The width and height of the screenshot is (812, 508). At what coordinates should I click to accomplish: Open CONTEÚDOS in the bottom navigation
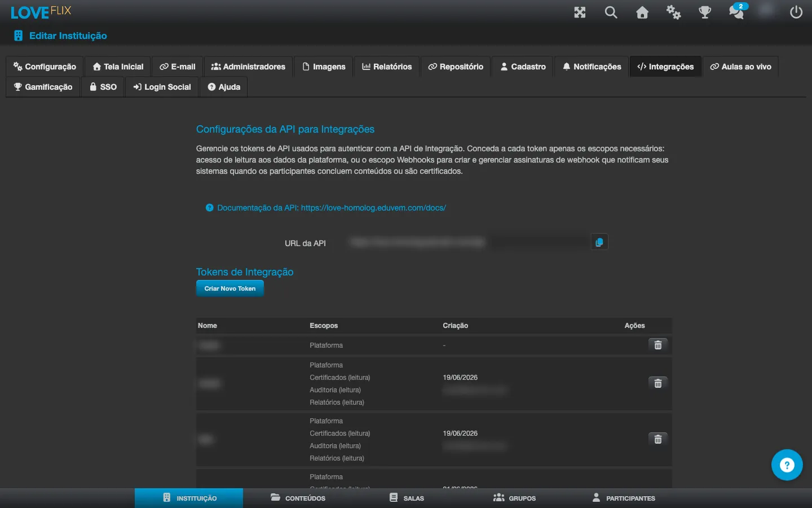pos(298,498)
